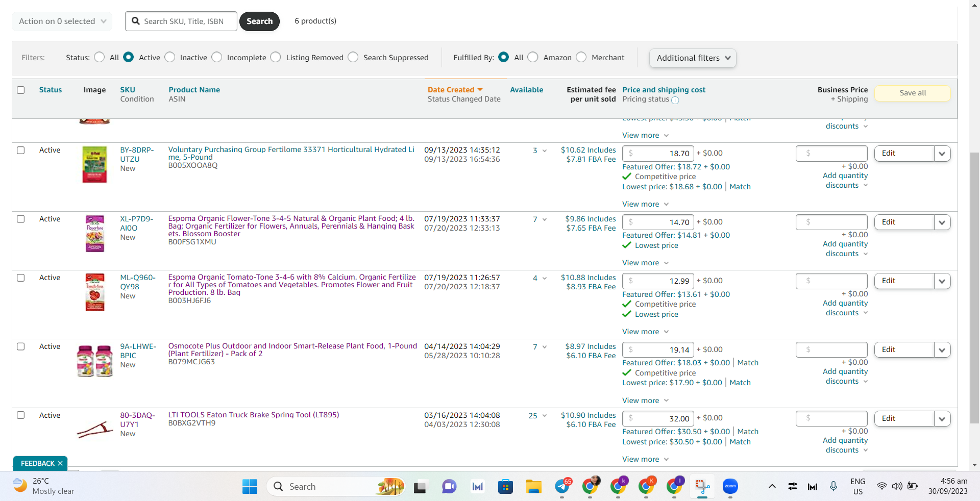This screenshot has width=980, height=501.
Task: Open the LTI TOOLS Brake Spring Tool link
Action: [x=254, y=415]
